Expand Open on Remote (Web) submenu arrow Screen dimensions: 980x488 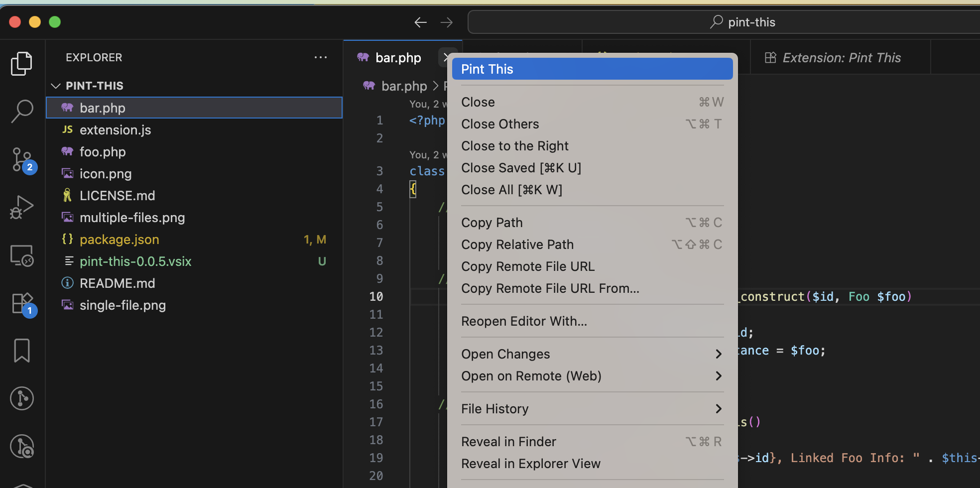click(718, 376)
